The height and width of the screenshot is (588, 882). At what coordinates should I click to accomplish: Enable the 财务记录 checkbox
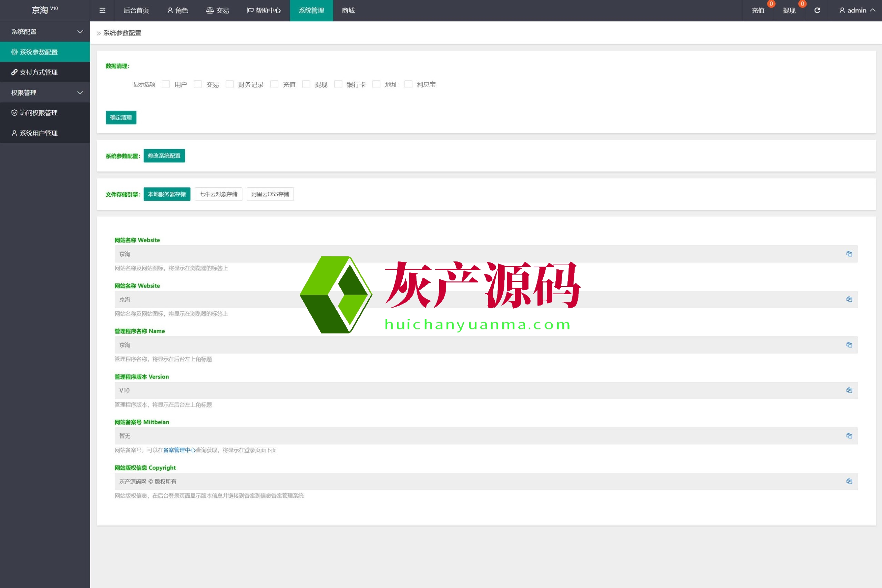tap(229, 84)
